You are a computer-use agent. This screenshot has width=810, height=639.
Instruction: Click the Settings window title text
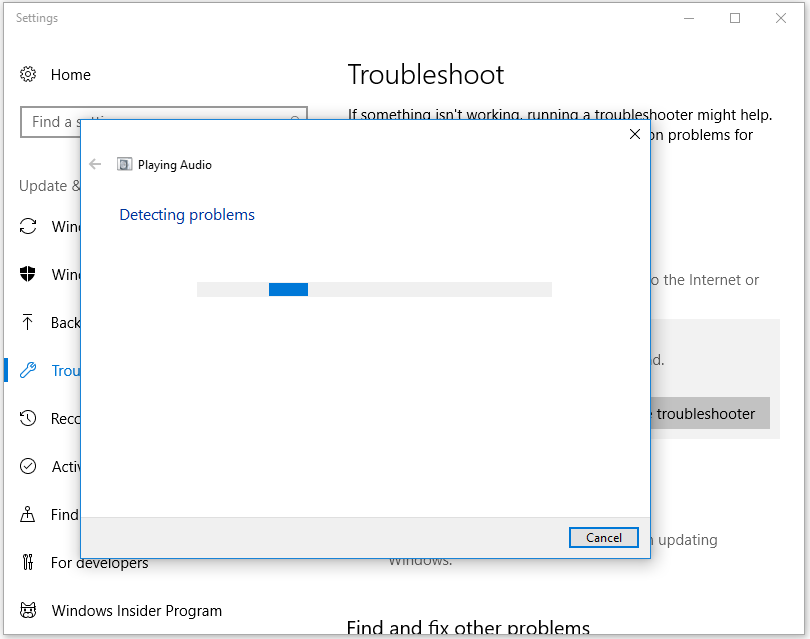tap(37, 18)
